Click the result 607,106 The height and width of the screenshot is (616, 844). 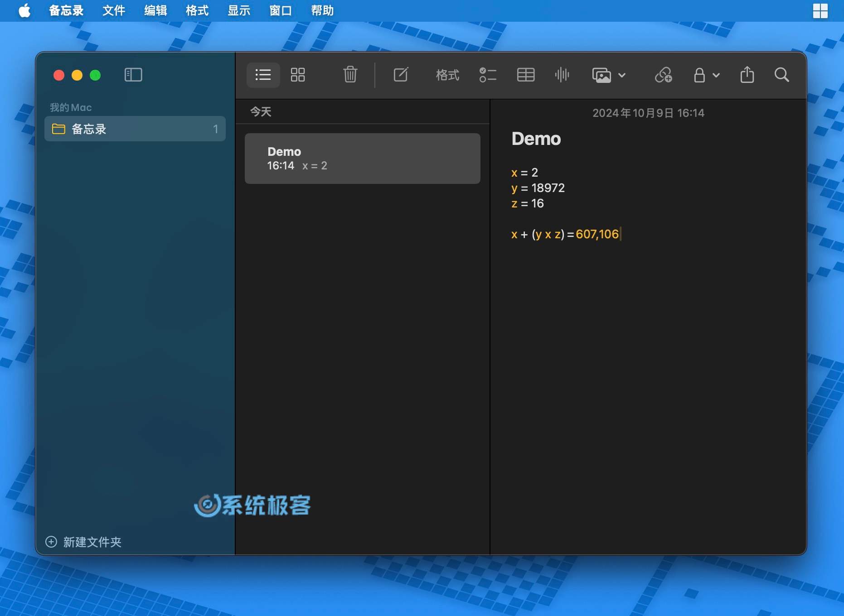597,234
